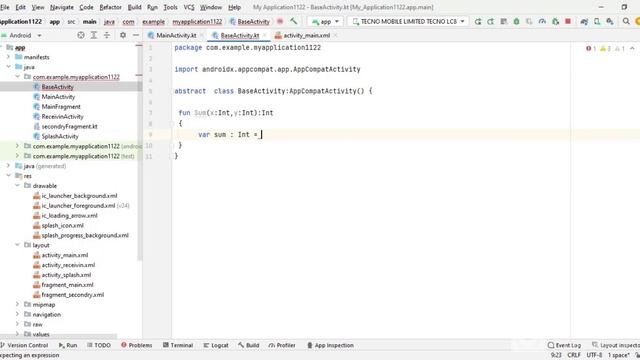
Task: Expand the java (generated) folder
Action: click(x=8, y=166)
